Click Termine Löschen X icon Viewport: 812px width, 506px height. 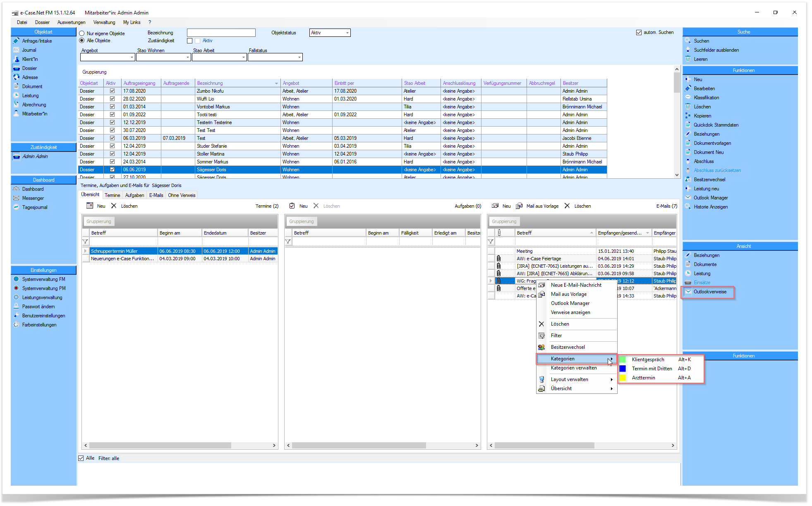pos(114,206)
